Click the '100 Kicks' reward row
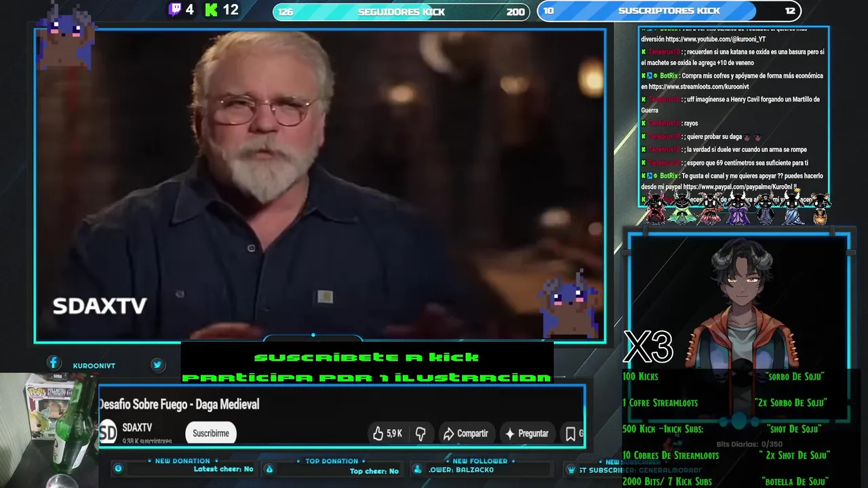 pos(724,376)
